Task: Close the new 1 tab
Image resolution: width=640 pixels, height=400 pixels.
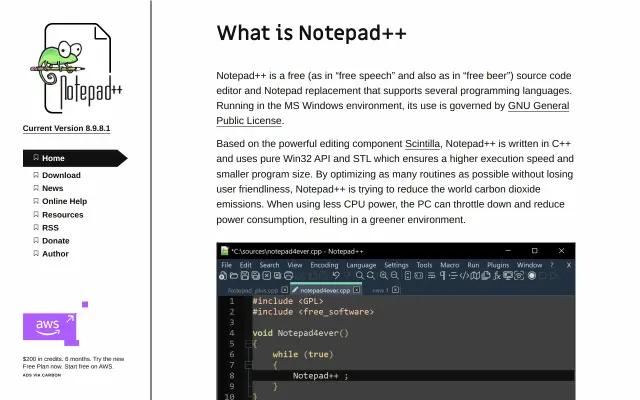Action: point(396,290)
